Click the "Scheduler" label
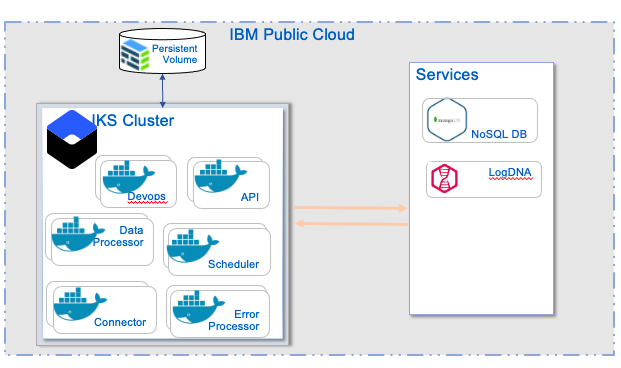The height and width of the screenshot is (368, 621). coord(233,264)
